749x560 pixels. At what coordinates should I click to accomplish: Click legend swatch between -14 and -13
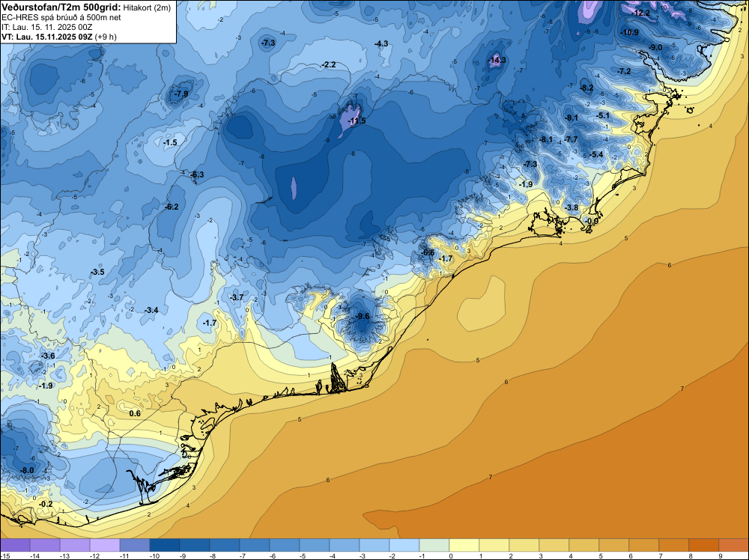[x=45, y=545]
